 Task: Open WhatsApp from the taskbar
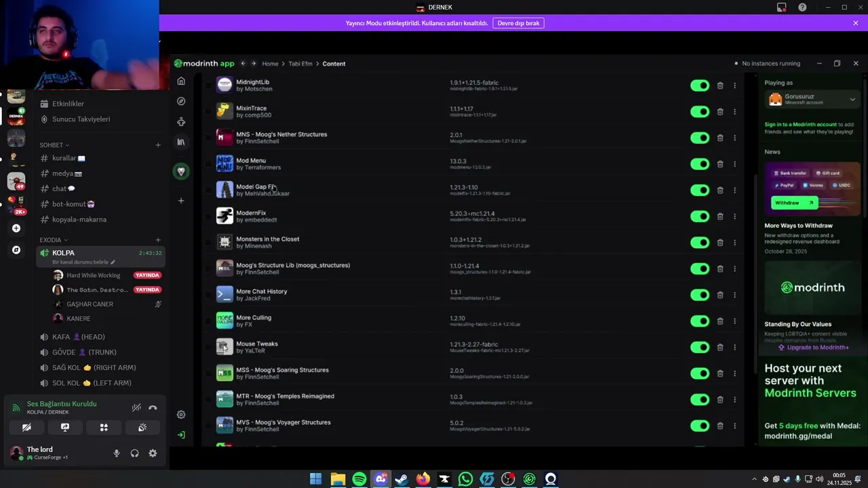coord(465,479)
